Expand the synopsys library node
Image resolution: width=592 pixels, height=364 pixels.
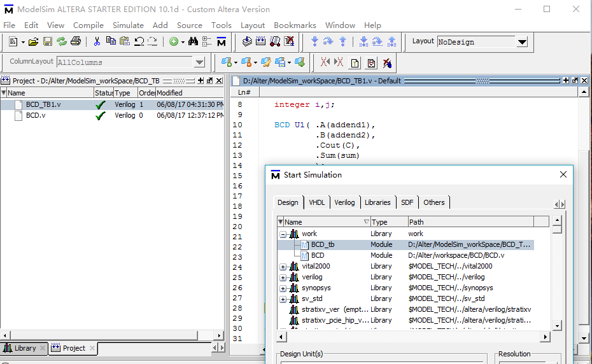[283, 288]
